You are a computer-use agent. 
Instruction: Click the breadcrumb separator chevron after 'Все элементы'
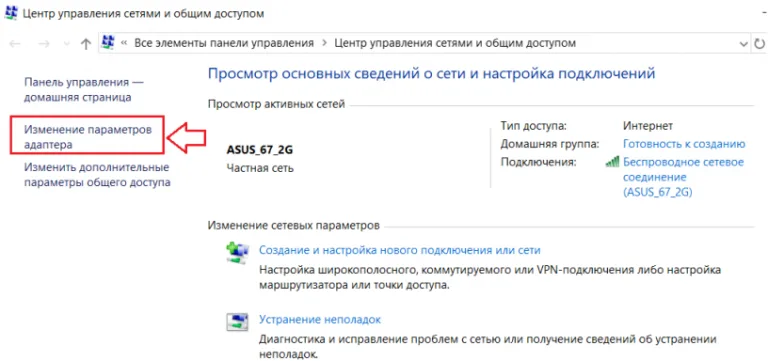[324, 43]
